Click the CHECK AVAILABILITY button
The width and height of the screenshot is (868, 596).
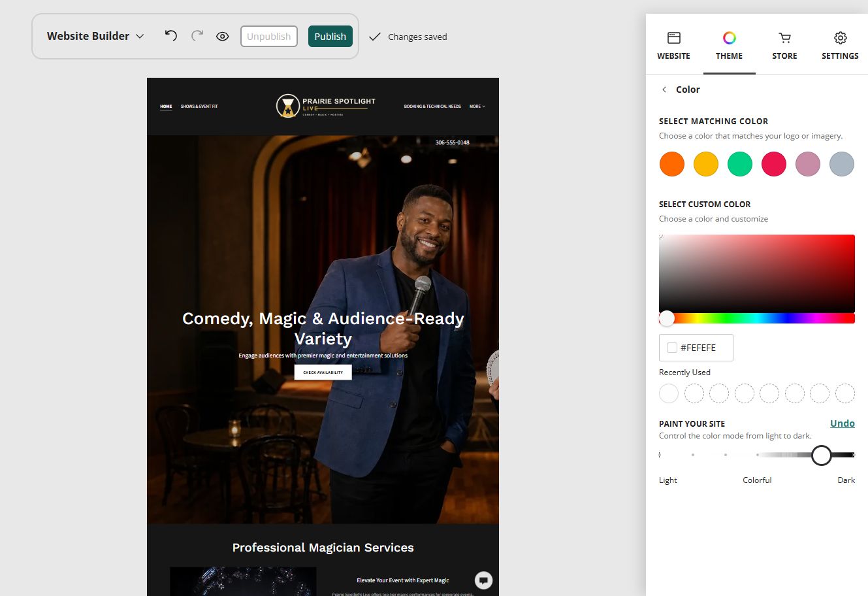(x=323, y=372)
